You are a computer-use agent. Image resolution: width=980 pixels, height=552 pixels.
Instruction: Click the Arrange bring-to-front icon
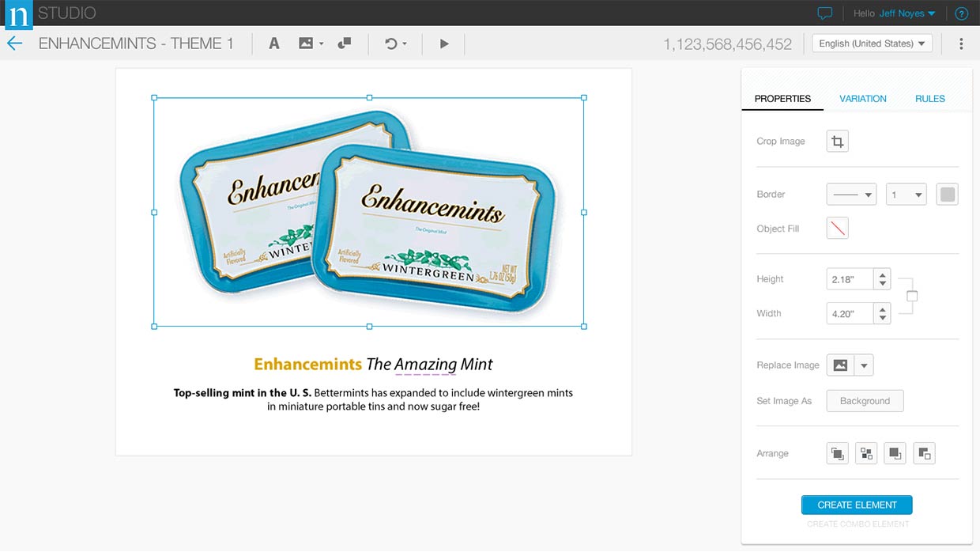838,454
